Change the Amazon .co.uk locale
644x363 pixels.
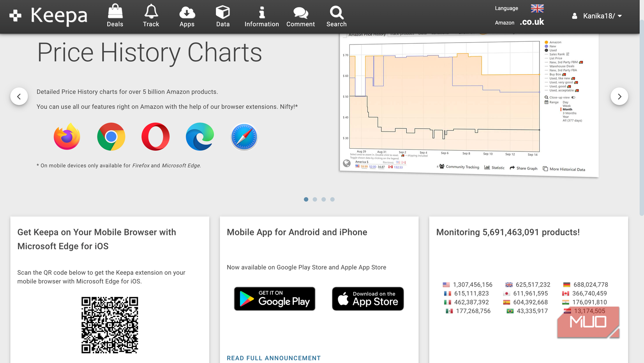[532, 22]
